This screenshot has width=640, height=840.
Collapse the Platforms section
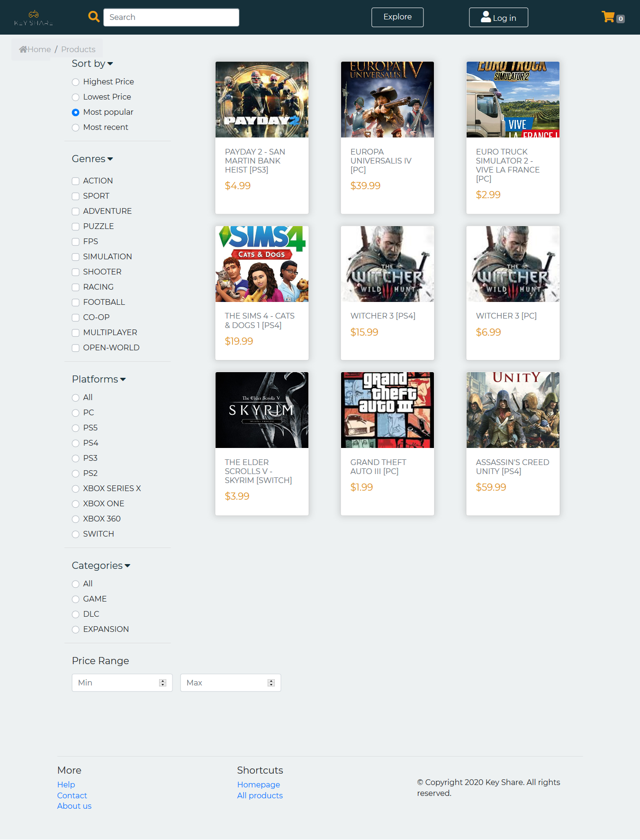pyautogui.click(x=99, y=379)
